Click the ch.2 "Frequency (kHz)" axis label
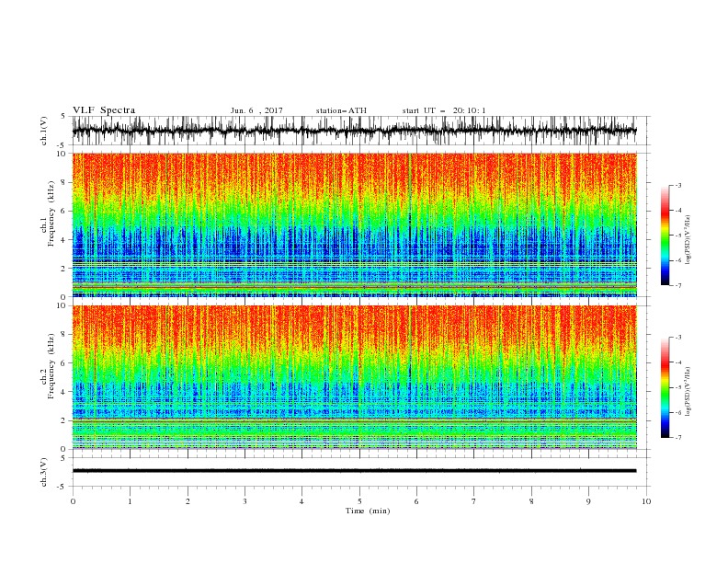This screenshot has height=563, width=728. coord(51,365)
